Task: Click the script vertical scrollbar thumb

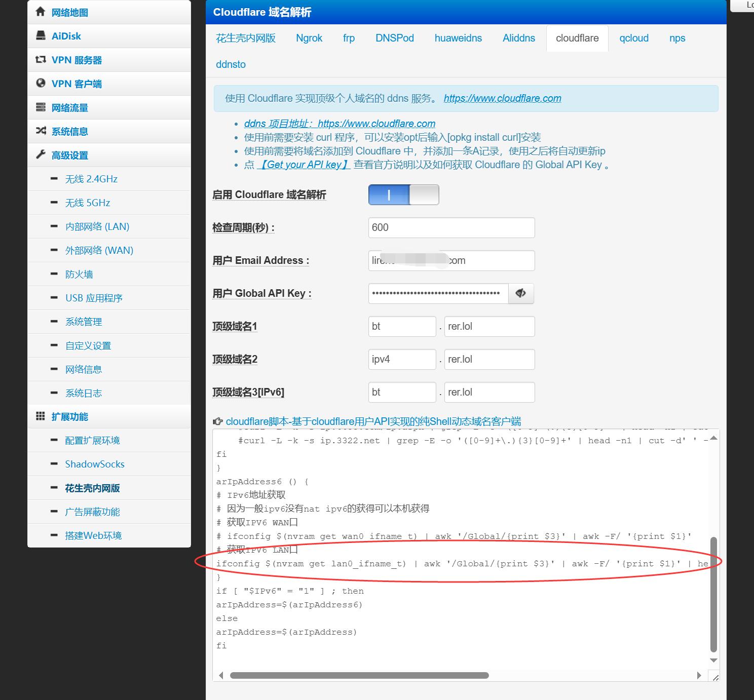Action: tap(713, 594)
